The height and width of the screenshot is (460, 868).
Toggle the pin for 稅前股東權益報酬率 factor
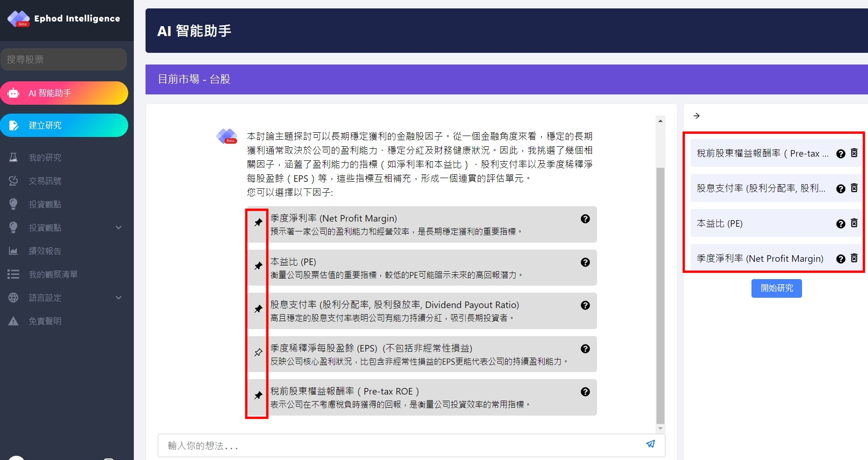258,395
